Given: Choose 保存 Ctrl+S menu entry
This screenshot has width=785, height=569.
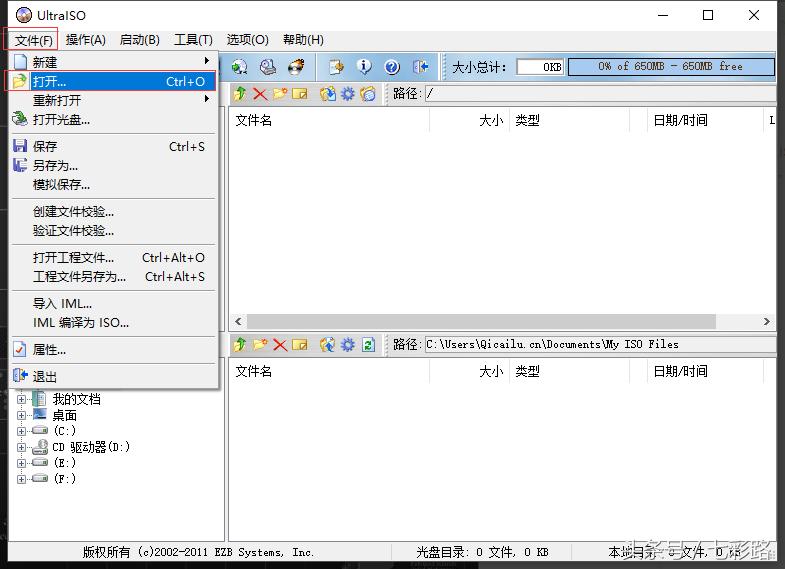Looking at the screenshot, I should (x=113, y=147).
